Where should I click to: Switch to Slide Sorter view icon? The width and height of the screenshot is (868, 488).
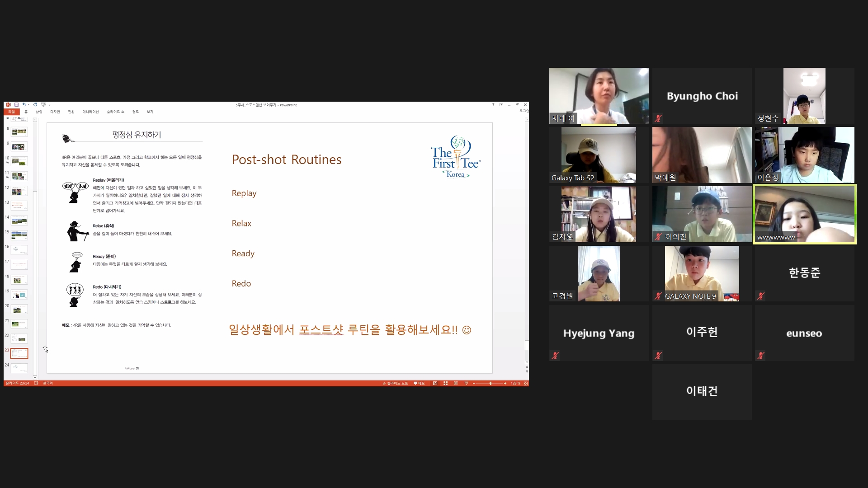(445, 383)
